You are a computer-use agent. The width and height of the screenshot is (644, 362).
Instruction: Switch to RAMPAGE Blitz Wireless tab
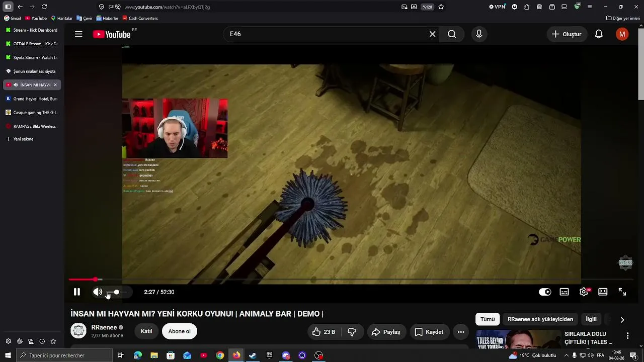(x=32, y=126)
